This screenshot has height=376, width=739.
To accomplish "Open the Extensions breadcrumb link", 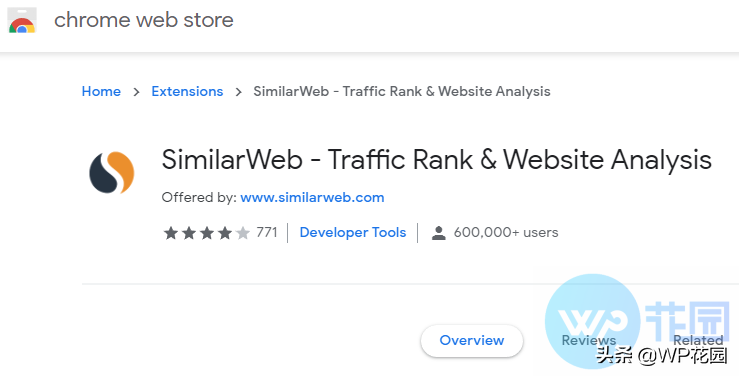I will tap(187, 91).
